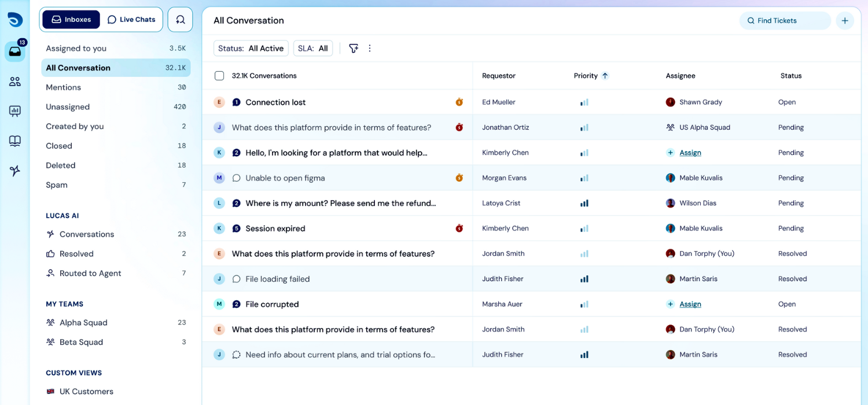Open the reports chart icon in sidebar
868x405 pixels.
15,111
